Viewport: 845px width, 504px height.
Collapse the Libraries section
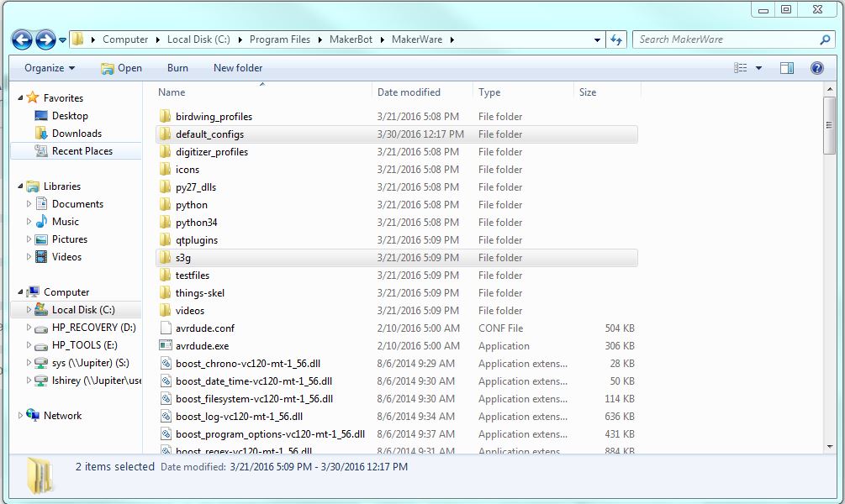coord(20,186)
